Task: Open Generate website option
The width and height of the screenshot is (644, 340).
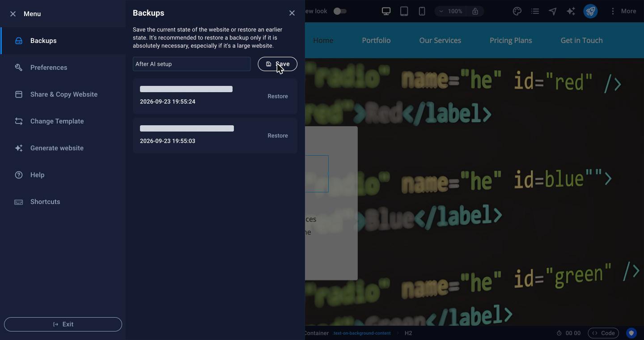Action: click(x=63, y=148)
